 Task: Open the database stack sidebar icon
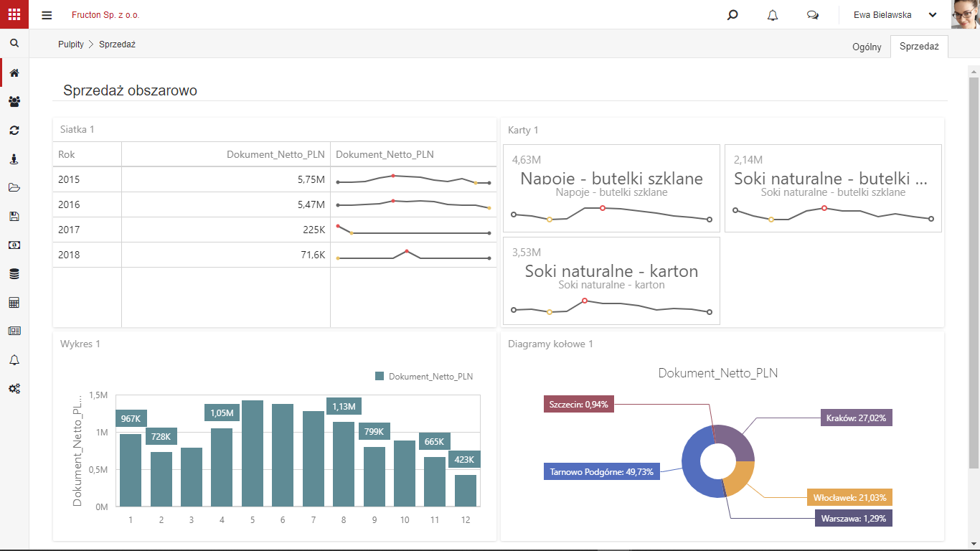(14, 273)
